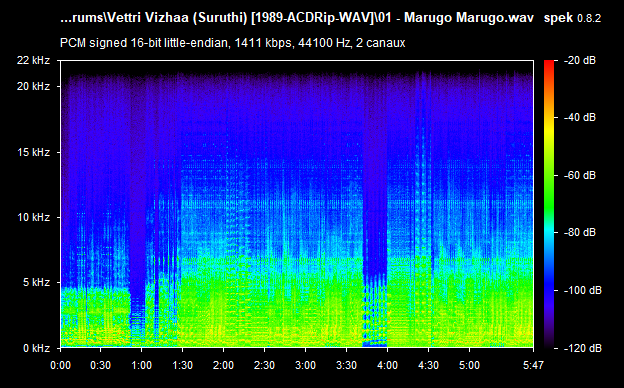624x388 pixels.
Task: Click the 5 kHz frequency axis label
Action: (x=36, y=283)
